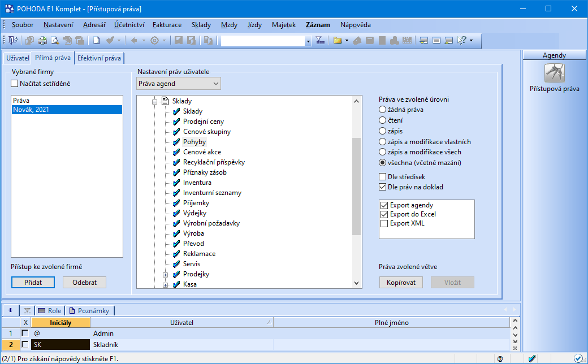
Task: Expand the Prodejky tree node
Action: pos(166,275)
